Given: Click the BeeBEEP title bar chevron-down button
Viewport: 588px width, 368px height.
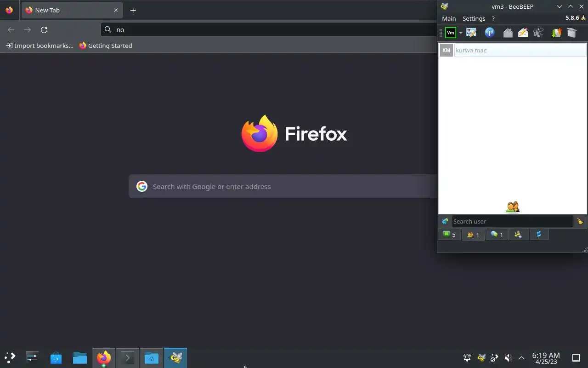Looking at the screenshot, I should [560, 6].
